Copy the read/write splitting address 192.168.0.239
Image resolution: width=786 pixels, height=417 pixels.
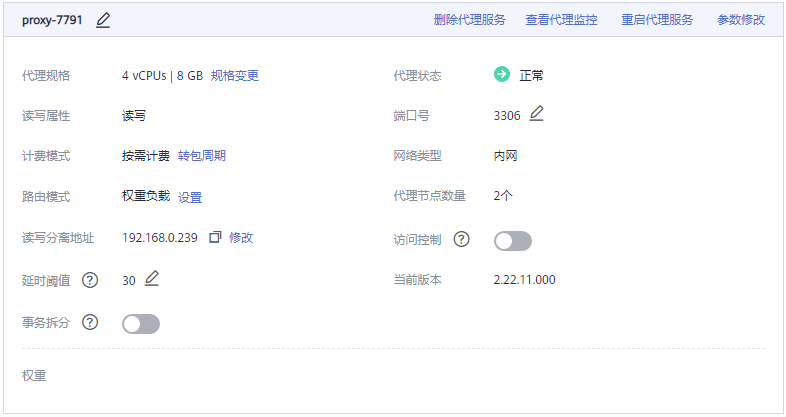[214, 237]
